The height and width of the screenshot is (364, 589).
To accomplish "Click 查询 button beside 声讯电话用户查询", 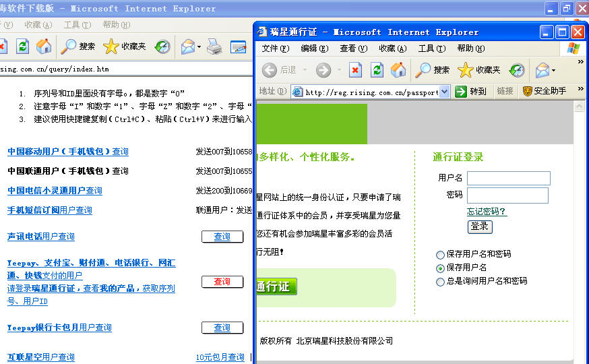I will tap(222, 237).
